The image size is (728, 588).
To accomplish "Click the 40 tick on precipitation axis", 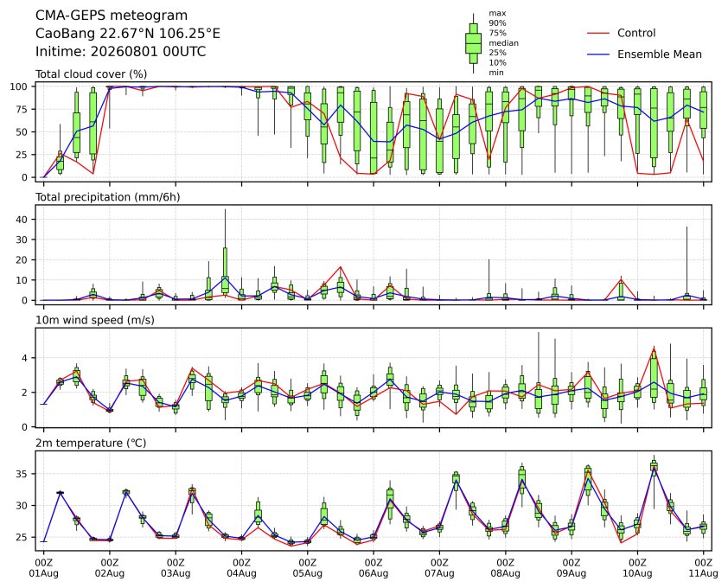I will 23,220.
